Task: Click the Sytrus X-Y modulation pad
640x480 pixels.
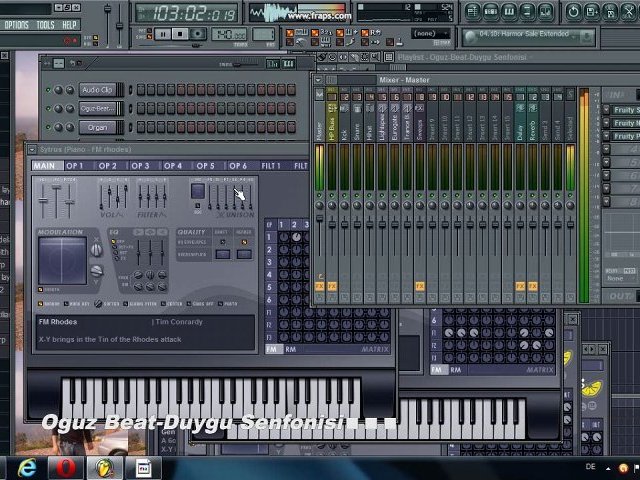Action: coord(62,260)
